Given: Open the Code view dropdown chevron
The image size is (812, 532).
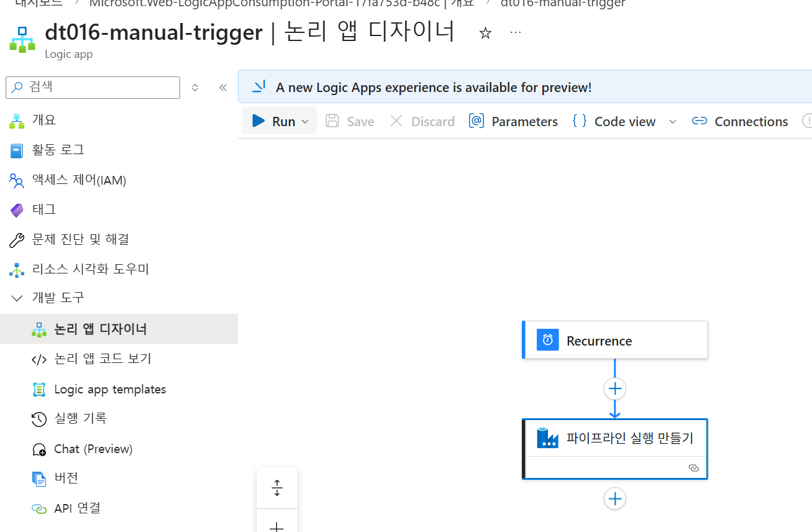Looking at the screenshot, I should click(x=672, y=121).
